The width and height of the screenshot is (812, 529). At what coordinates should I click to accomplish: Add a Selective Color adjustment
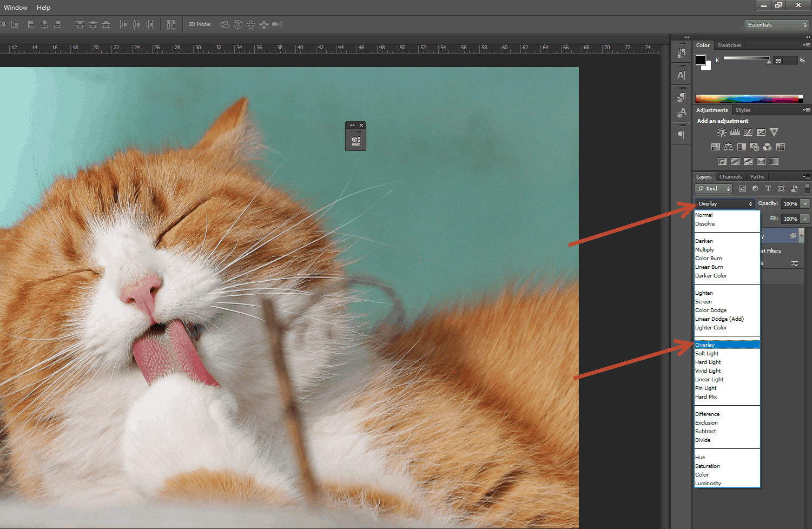coord(761,161)
